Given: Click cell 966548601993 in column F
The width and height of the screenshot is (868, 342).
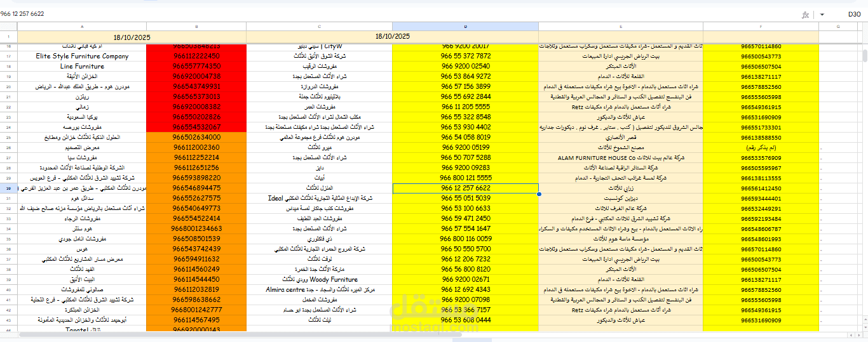Looking at the screenshot, I should [761, 239].
